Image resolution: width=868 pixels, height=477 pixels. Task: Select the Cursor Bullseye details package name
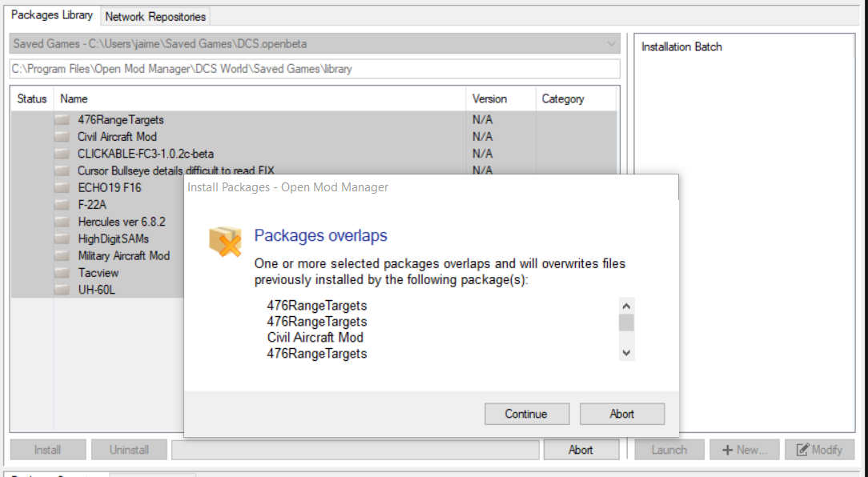tap(176, 170)
